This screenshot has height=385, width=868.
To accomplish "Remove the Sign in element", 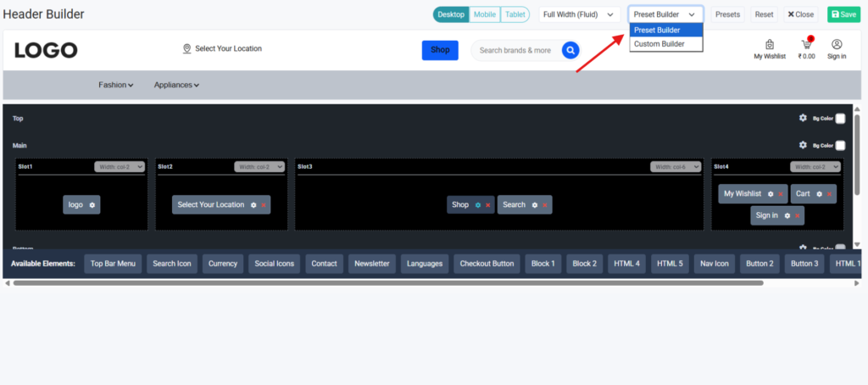I will 797,215.
